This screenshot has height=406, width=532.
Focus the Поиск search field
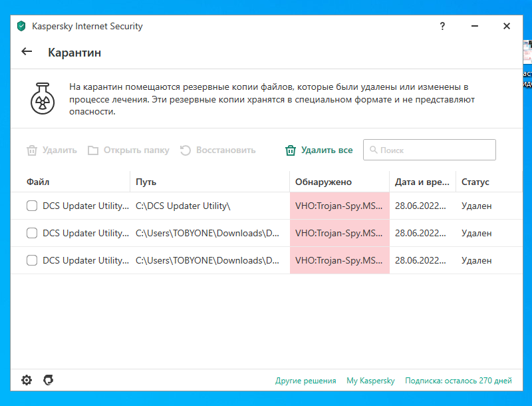click(x=429, y=150)
